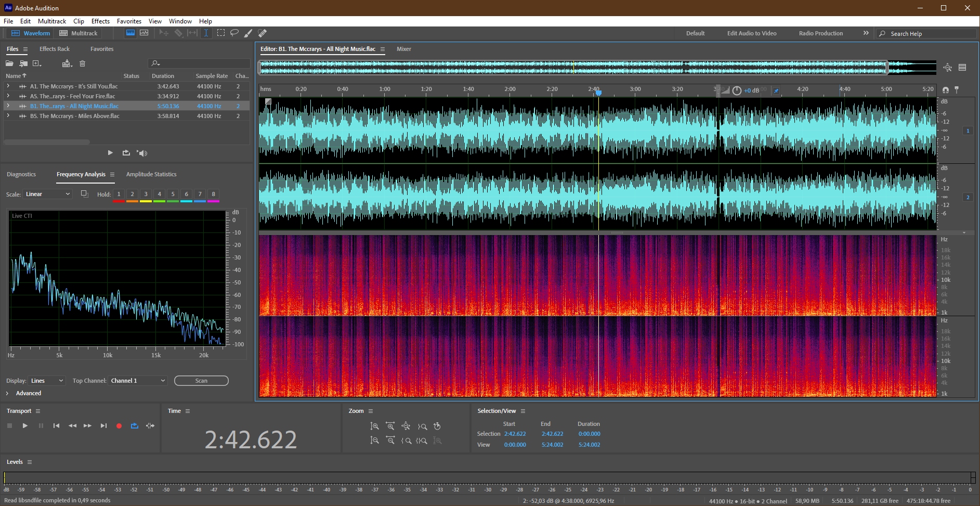Move playhead to previous marker
Image resolution: width=980 pixels, height=506 pixels.
pos(56,426)
